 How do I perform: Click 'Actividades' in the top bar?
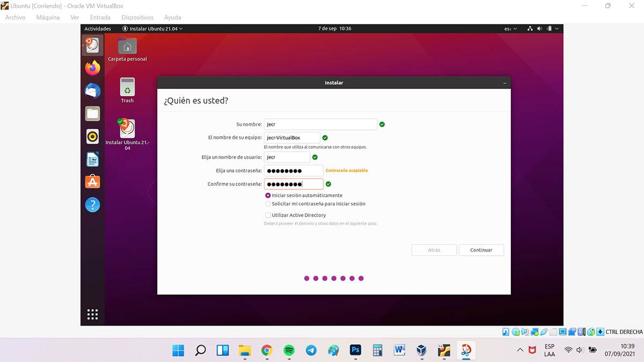98,28
